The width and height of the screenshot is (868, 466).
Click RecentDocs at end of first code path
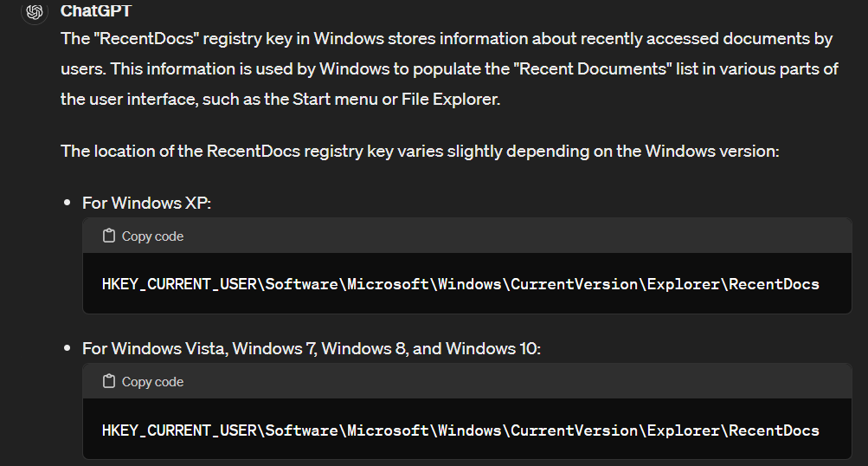(774, 284)
